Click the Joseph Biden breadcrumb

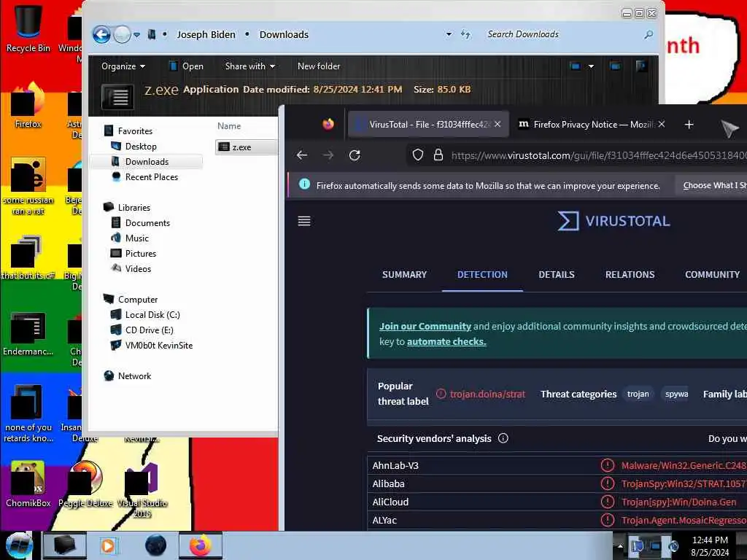point(206,35)
